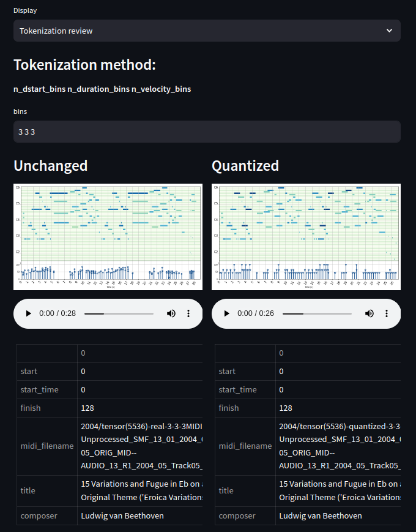Screen dimensions: 416x532
Task: Open the Unchanged player's three-dot options menu
Action: (188, 313)
